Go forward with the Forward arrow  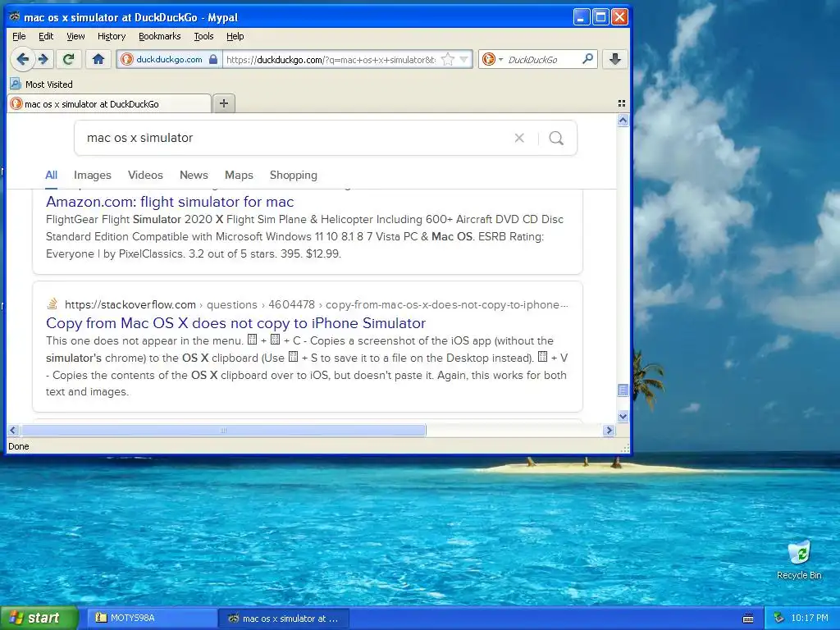point(43,59)
